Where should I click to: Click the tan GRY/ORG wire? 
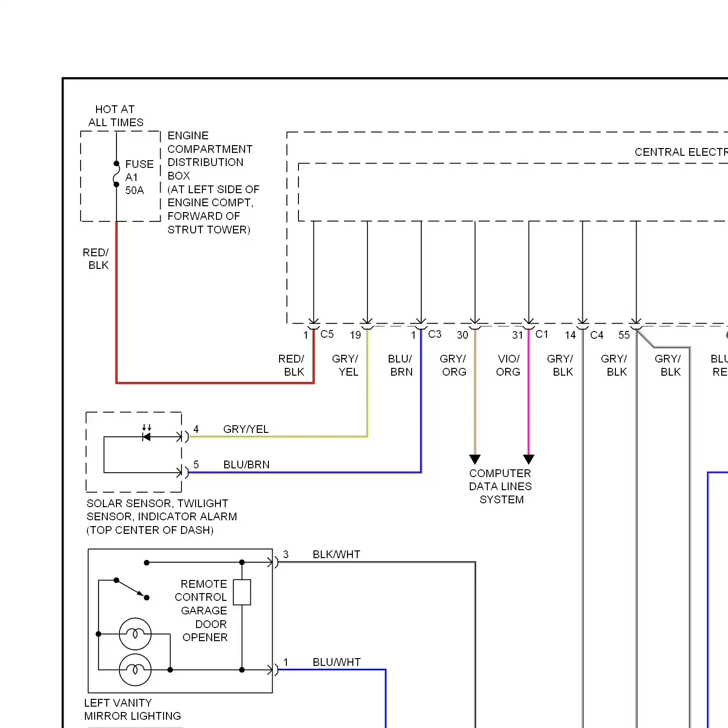475,393
